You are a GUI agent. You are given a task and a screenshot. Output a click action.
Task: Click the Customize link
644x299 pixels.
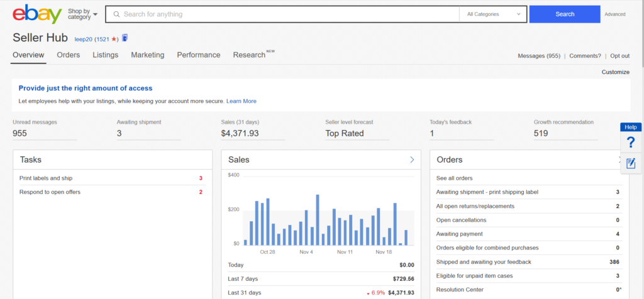615,72
